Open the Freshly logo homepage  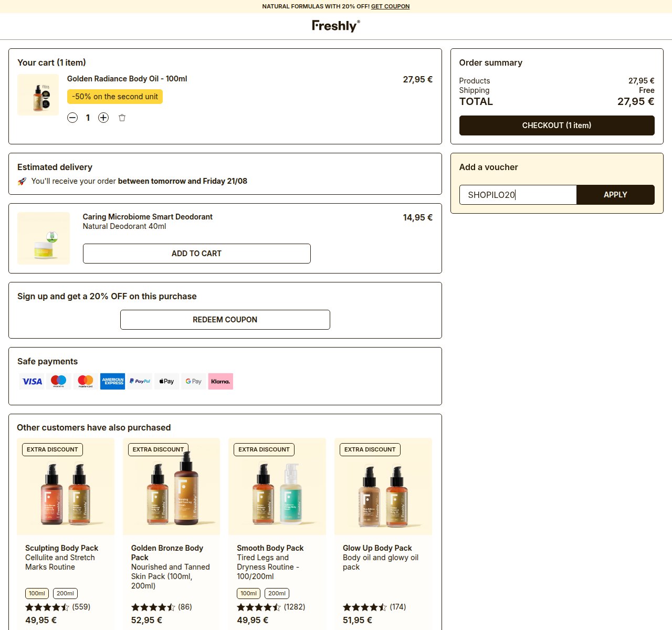point(336,26)
